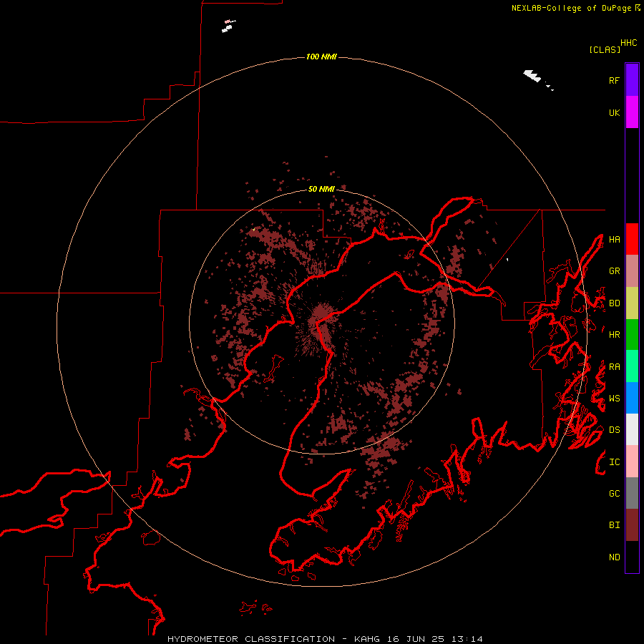Click the 16 JUN 25 date in the caption
Screen dimensions: 644x644
(x=417, y=639)
